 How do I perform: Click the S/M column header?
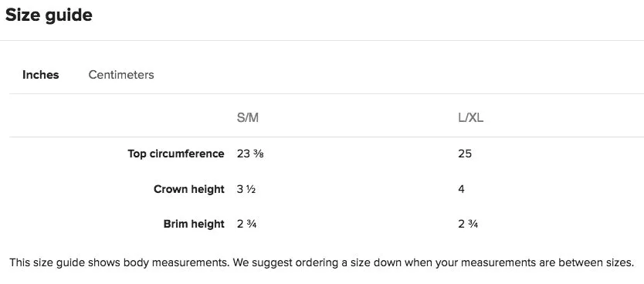(x=248, y=118)
